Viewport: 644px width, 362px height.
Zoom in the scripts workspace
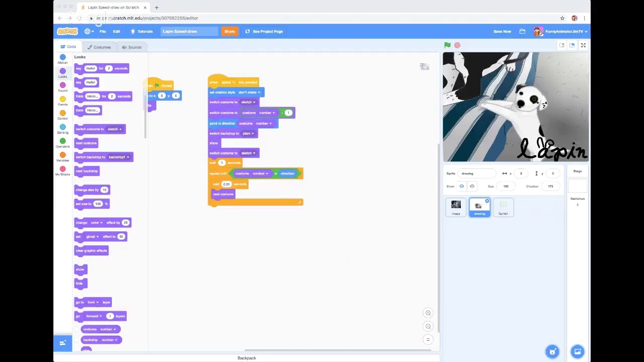tap(428, 313)
